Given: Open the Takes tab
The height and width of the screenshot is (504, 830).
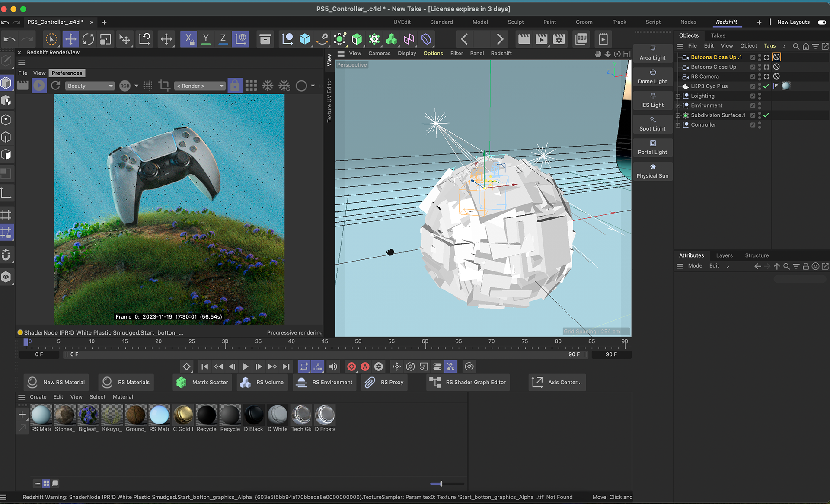Looking at the screenshot, I should click(x=718, y=35).
